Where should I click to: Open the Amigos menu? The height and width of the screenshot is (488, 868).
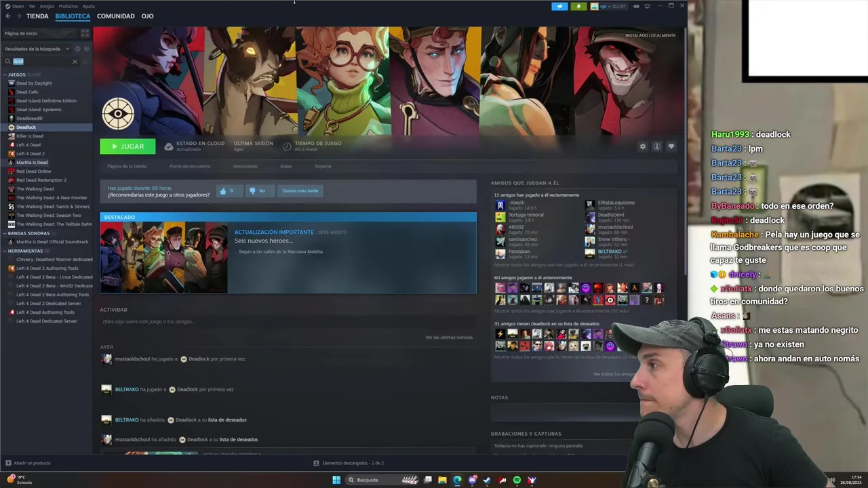(47, 6)
